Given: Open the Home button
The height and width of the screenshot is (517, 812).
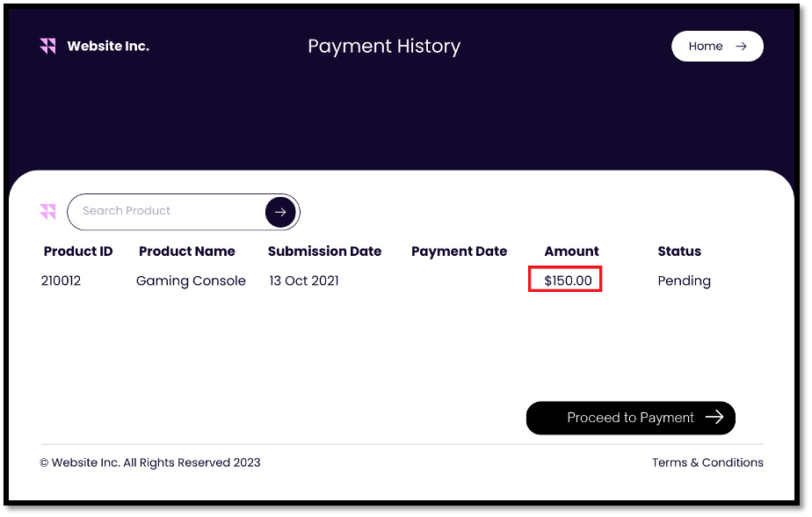Looking at the screenshot, I should (x=716, y=47).
